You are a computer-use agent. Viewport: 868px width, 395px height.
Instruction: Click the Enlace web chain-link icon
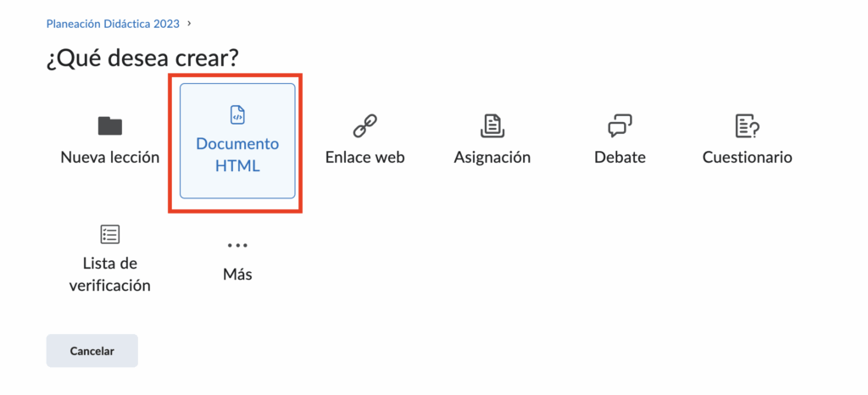365,126
